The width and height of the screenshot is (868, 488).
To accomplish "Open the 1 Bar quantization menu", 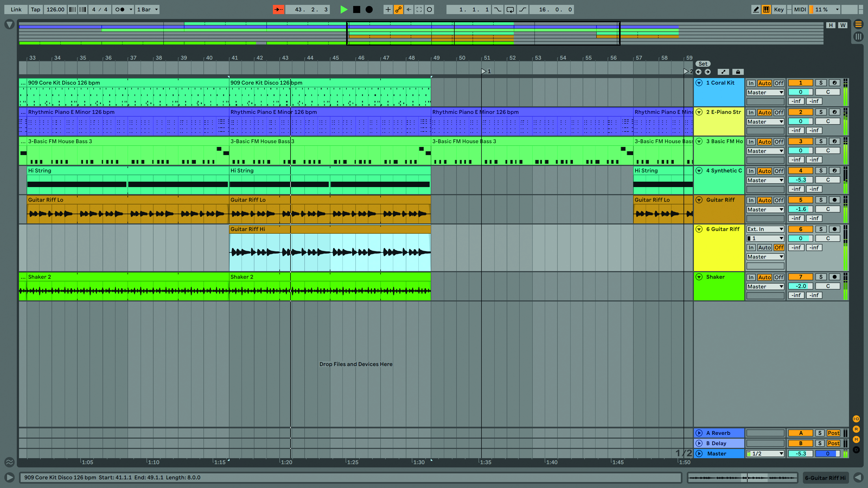I will coord(147,9).
